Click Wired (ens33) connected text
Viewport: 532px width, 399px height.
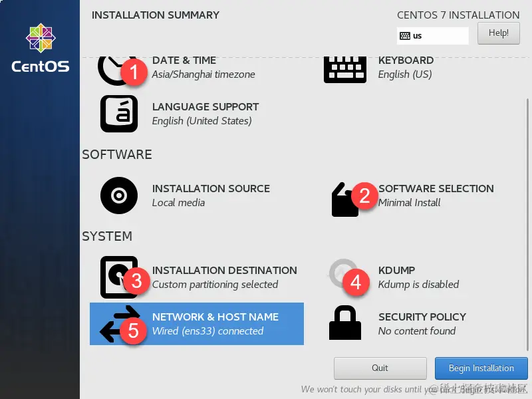[207, 331]
